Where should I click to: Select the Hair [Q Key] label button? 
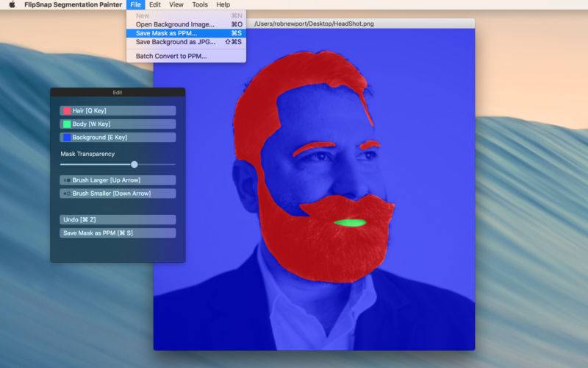[x=118, y=110]
